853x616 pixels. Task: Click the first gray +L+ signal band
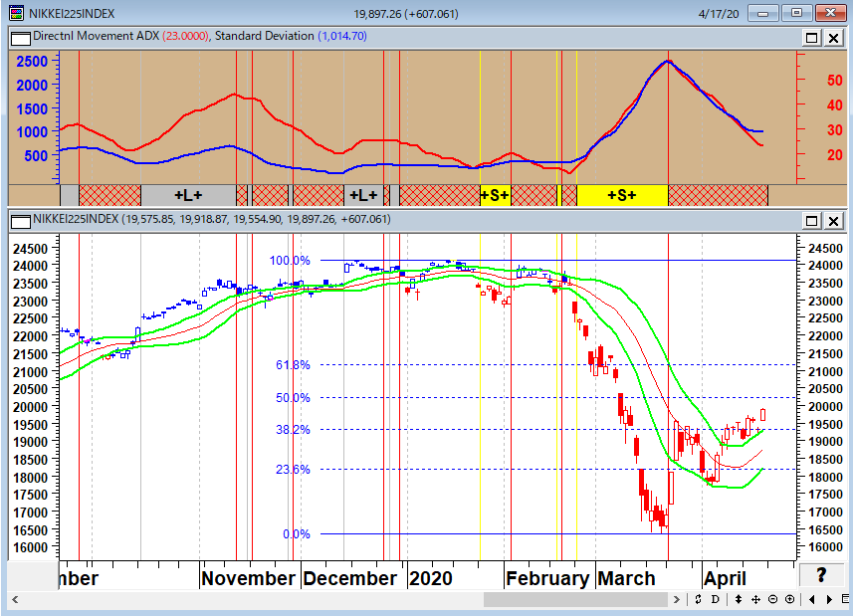point(188,195)
